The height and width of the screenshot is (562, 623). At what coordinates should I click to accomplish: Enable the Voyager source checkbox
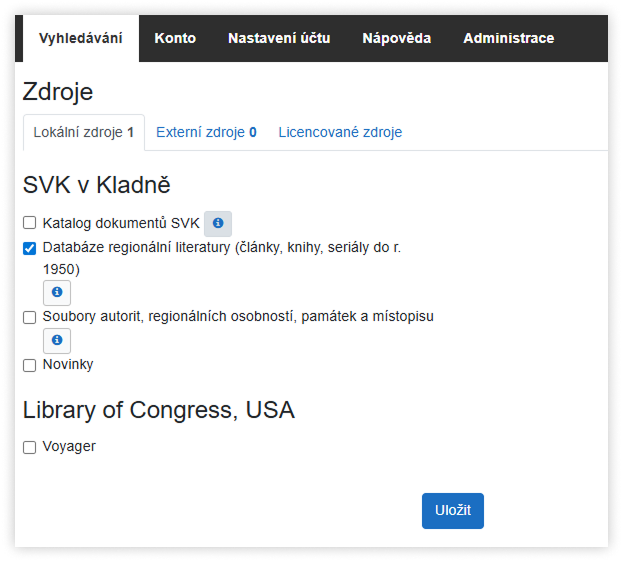pyautogui.click(x=30, y=447)
